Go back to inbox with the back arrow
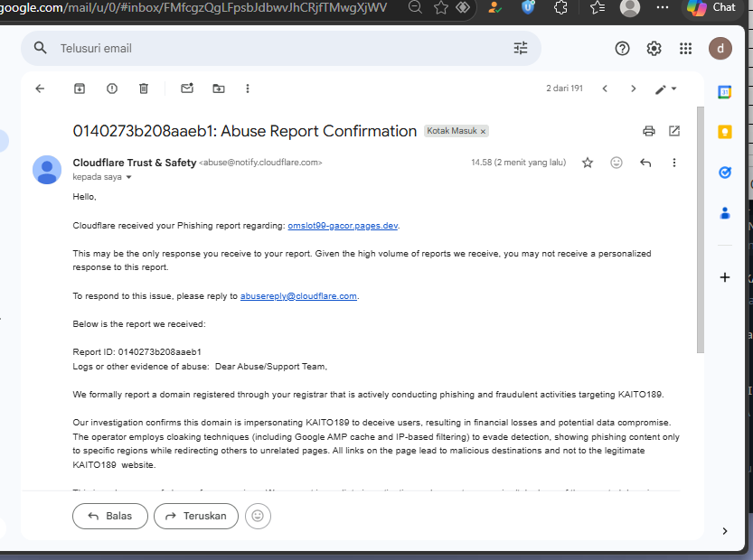Image resolution: width=753 pixels, height=560 pixels. click(40, 89)
